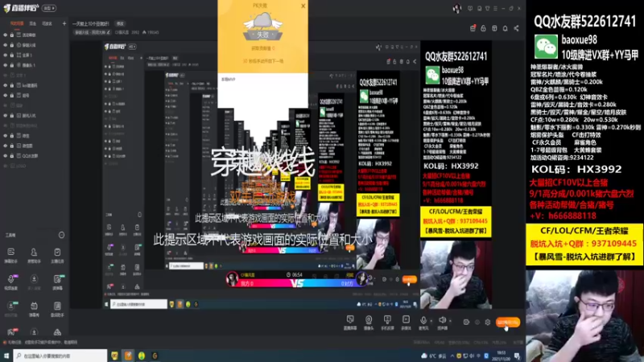This screenshot has width=644, height=362.
Task: Click the share icon above the preview
Action: coord(516,28)
